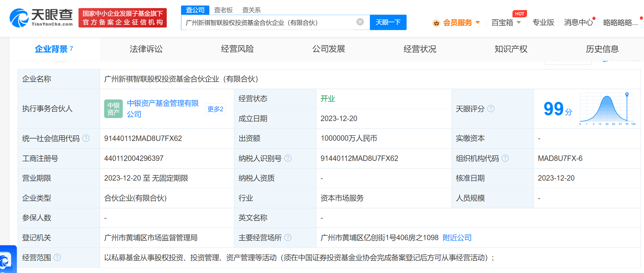Open the 法律诉讼 tab
Image resolution: width=644 pixels, height=273 pixels.
pyautogui.click(x=146, y=49)
